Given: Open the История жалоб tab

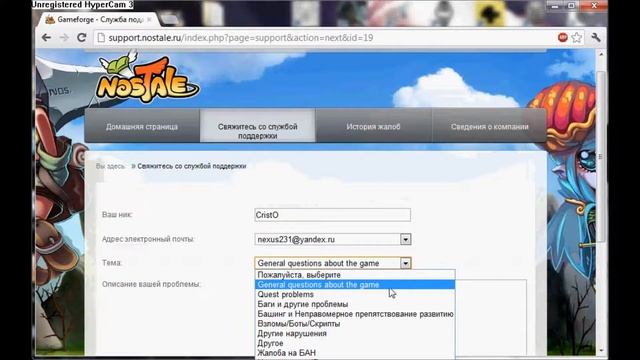Looking at the screenshot, I should [373, 127].
